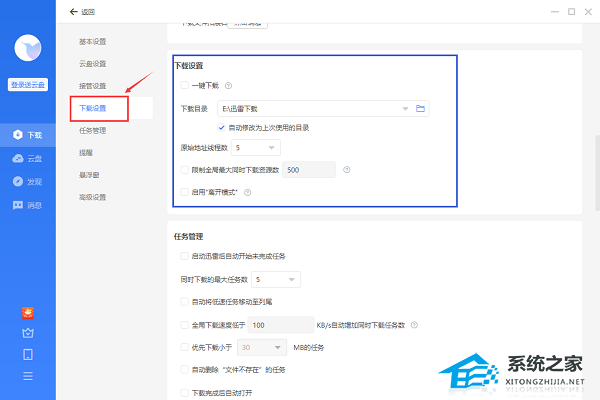Image resolution: width=600 pixels, height=400 pixels.
Task: Tick 启动迅雷后自动开始未完成任务 checkbox
Action: tap(184, 256)
